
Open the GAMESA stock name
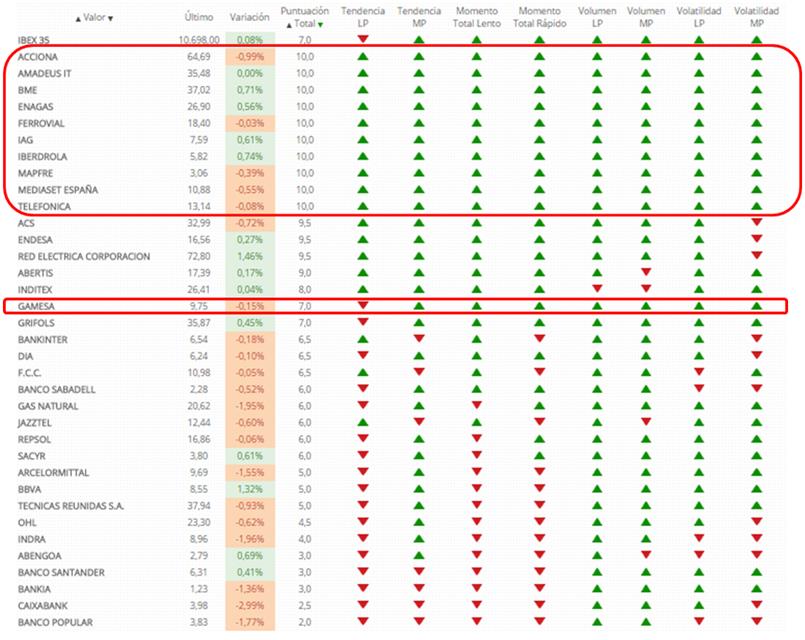36,306
